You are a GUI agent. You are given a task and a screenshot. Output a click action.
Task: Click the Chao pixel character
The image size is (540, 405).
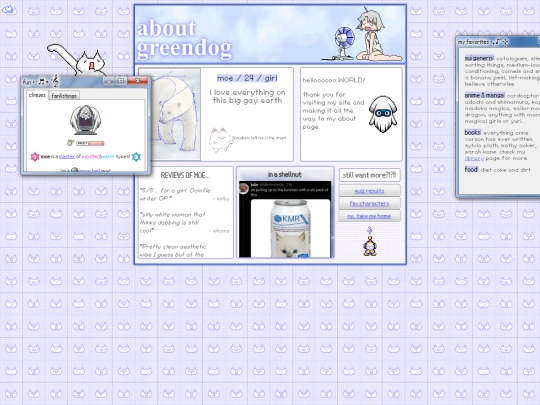370,245
